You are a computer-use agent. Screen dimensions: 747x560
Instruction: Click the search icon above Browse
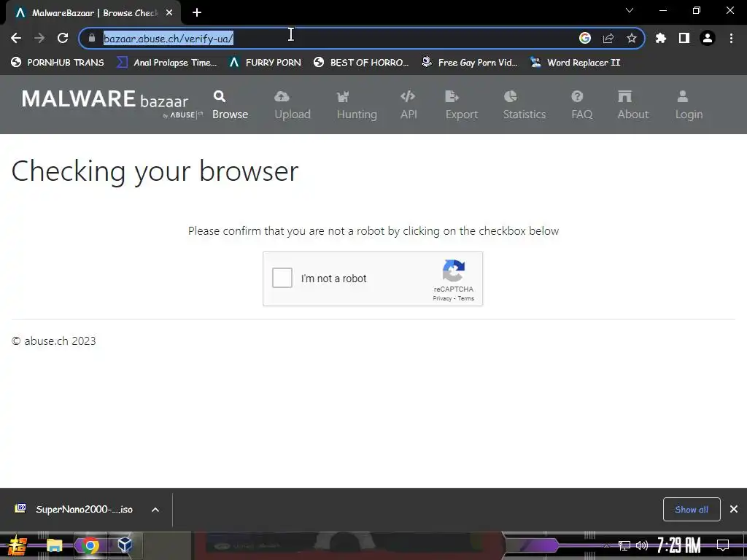pos(219,96)
